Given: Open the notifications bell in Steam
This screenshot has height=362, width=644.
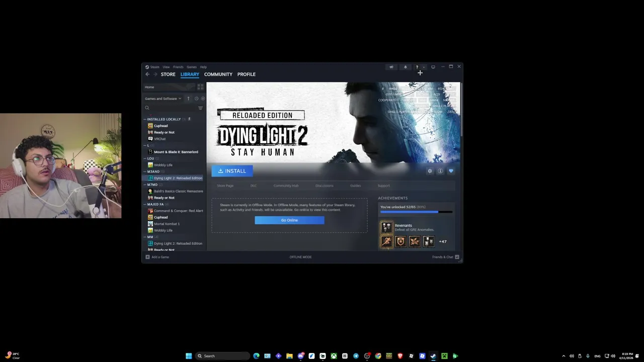Looking at the screenshot, I should click(405, 67).
